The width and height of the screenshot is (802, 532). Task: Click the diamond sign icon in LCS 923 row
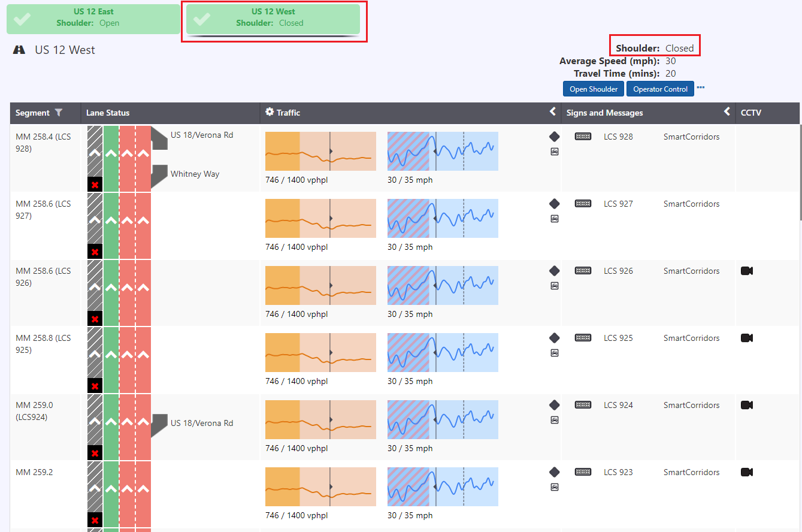coord(554,472)
